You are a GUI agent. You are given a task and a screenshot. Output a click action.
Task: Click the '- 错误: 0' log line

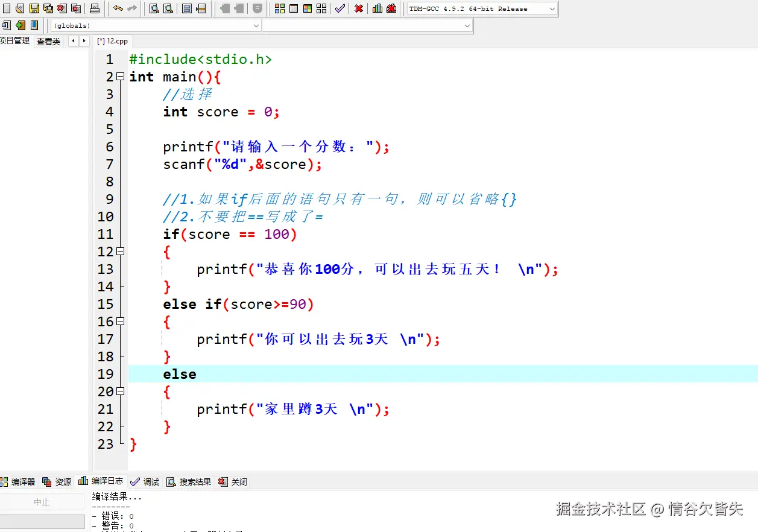113,516
